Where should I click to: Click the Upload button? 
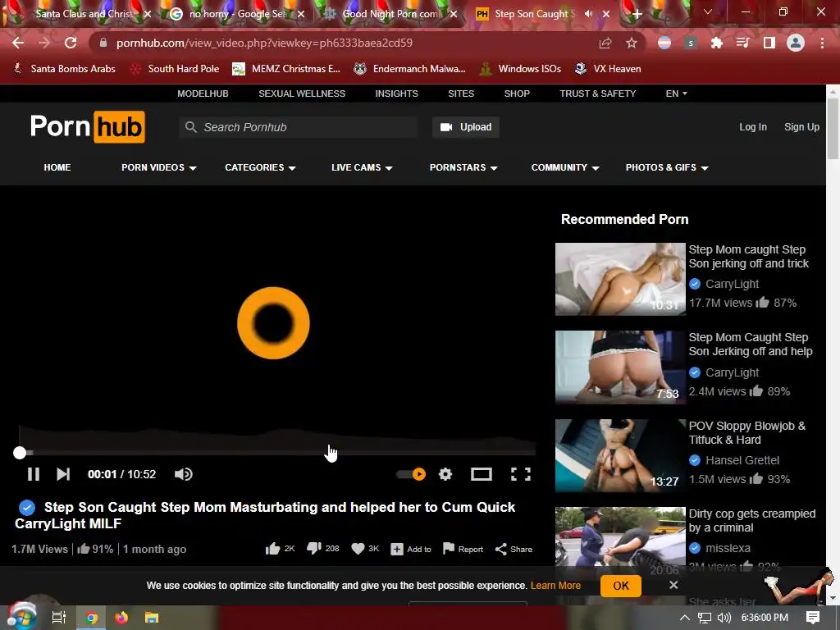pos(466,127)
